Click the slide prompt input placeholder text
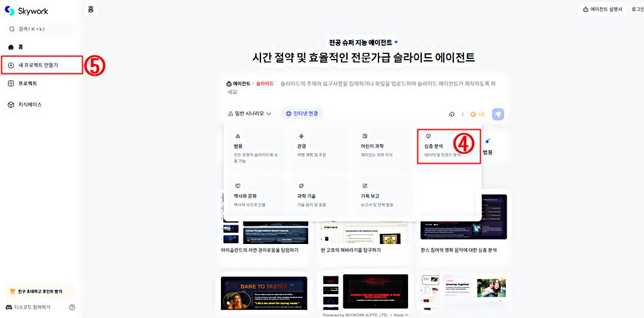The height and width of the screenshot is (318, 644). pos(362,88)
